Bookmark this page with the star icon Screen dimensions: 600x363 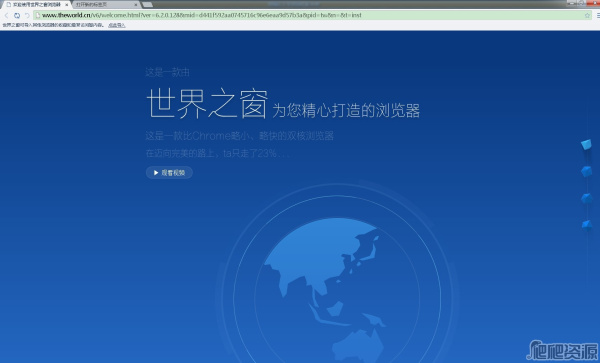tap(587, 15)
